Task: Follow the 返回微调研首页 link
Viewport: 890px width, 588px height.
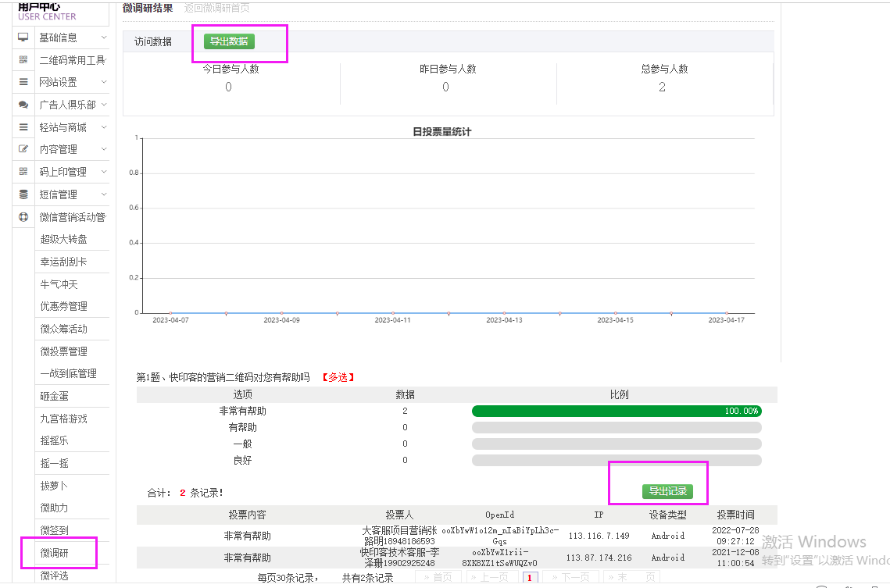Action: click(216, 8)
